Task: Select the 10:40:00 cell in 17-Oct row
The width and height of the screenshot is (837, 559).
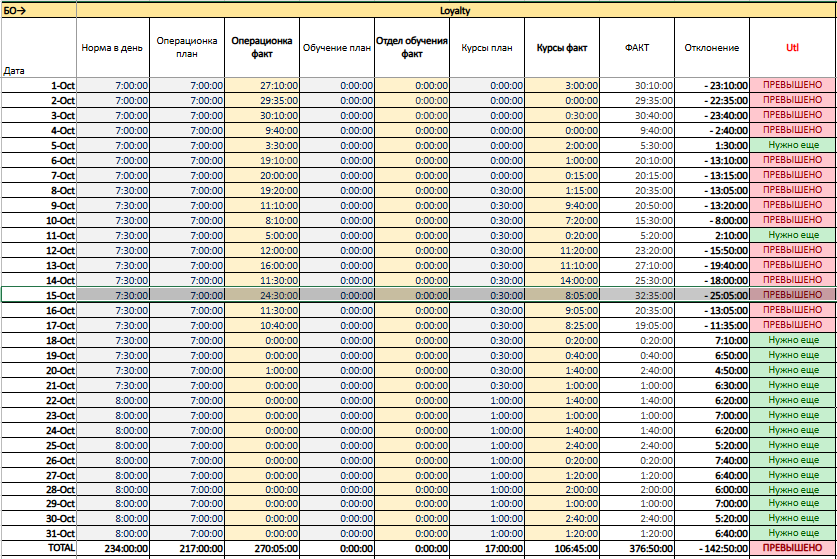Action: pos(262,325)
